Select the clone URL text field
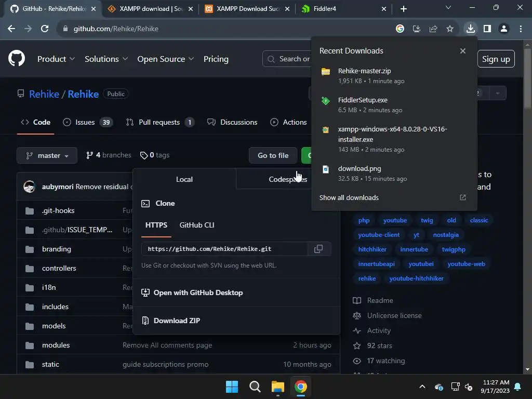The image size is (532, 399). (224, 249)
